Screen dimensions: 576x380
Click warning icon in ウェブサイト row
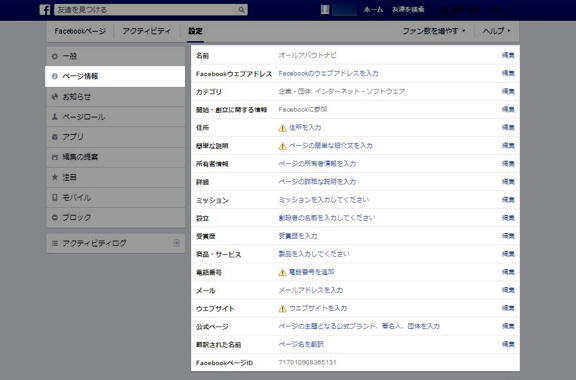[x=282, y=308]
